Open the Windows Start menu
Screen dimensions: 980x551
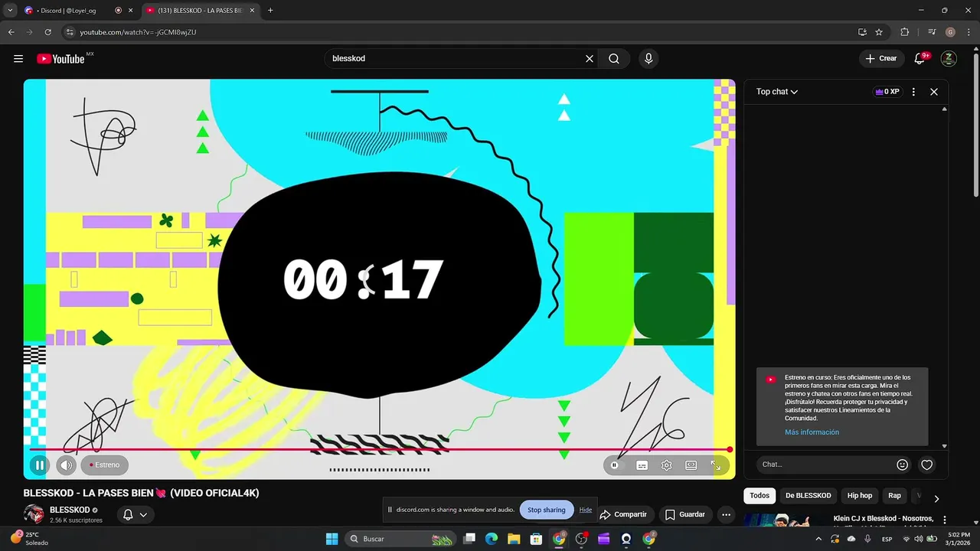tap(332, 539)
